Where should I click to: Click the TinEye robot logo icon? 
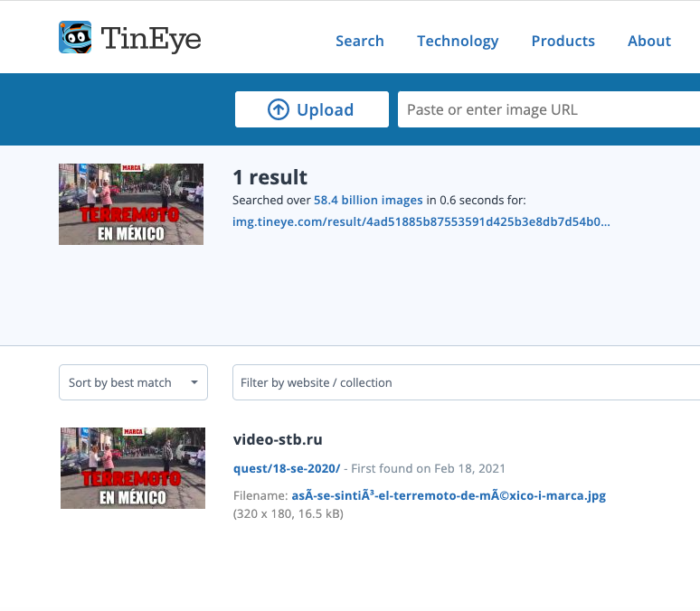pyautogui.click(x=75, y=37)
